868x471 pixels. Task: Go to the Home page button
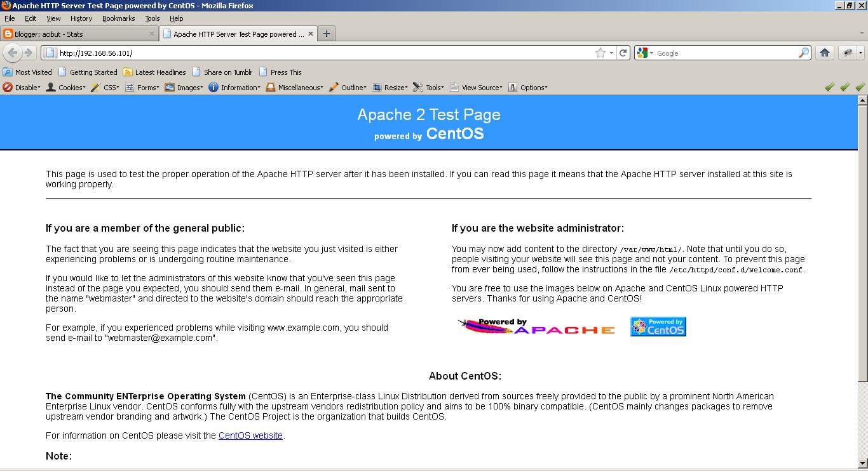[x=825, y=53]
